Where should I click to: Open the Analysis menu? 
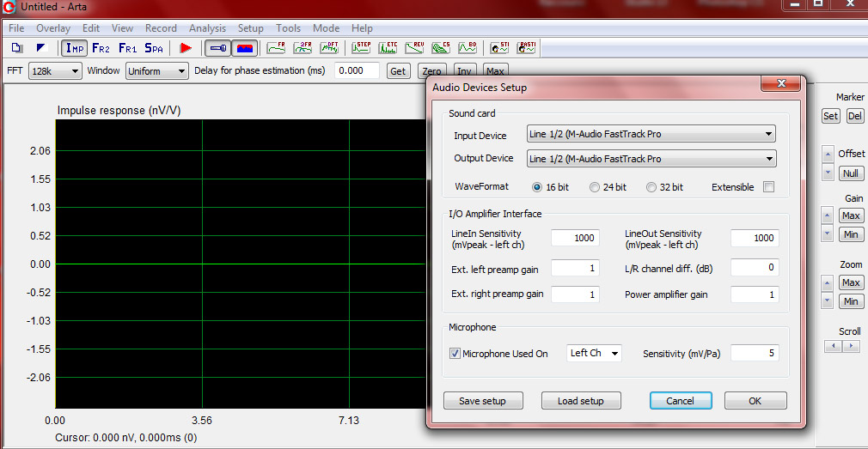pos(208,28)
